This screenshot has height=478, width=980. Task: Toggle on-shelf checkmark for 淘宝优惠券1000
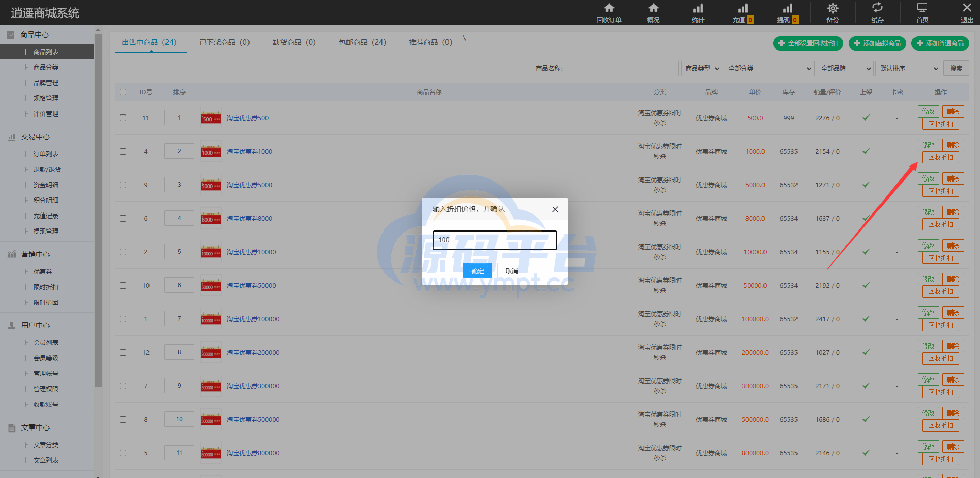(x=866, y=151)
